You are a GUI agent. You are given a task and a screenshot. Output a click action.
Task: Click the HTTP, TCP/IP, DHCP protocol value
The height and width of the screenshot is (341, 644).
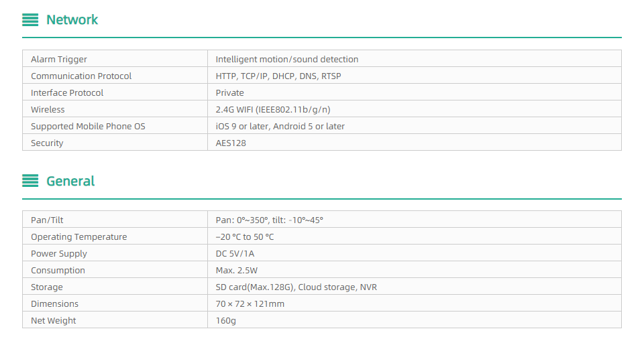click(x=278, y=76)
